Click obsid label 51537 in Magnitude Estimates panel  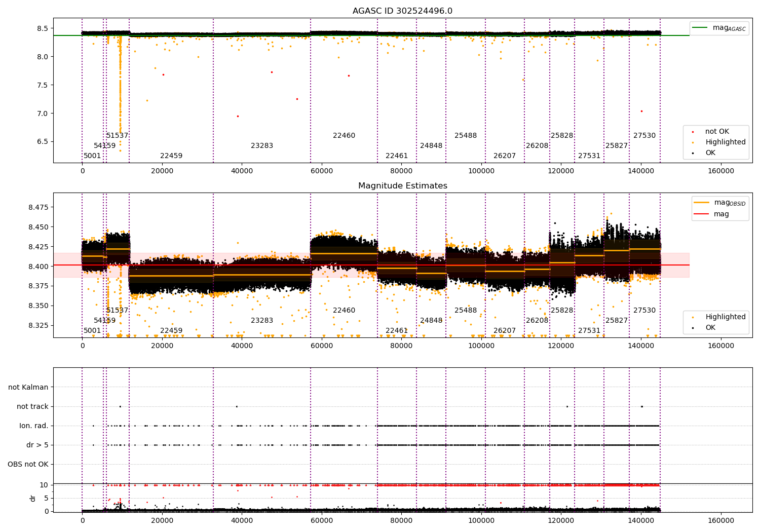coord(117,310)
